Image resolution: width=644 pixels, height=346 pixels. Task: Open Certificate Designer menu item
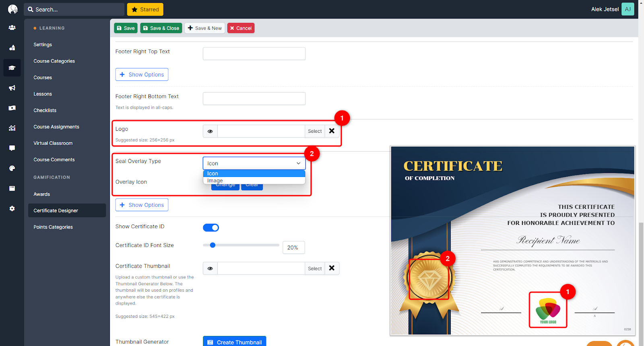67,210
